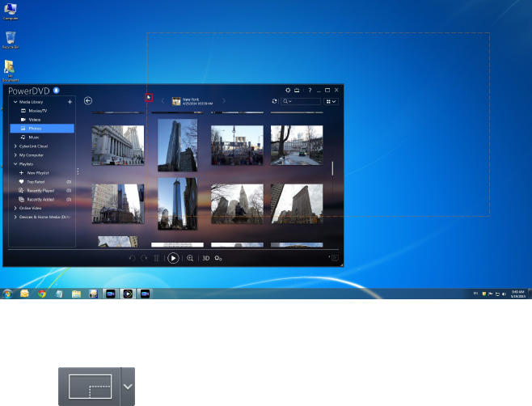Click the search magnifier dropdown
This screenshot has height=406, width=532.
click(287, 101)
